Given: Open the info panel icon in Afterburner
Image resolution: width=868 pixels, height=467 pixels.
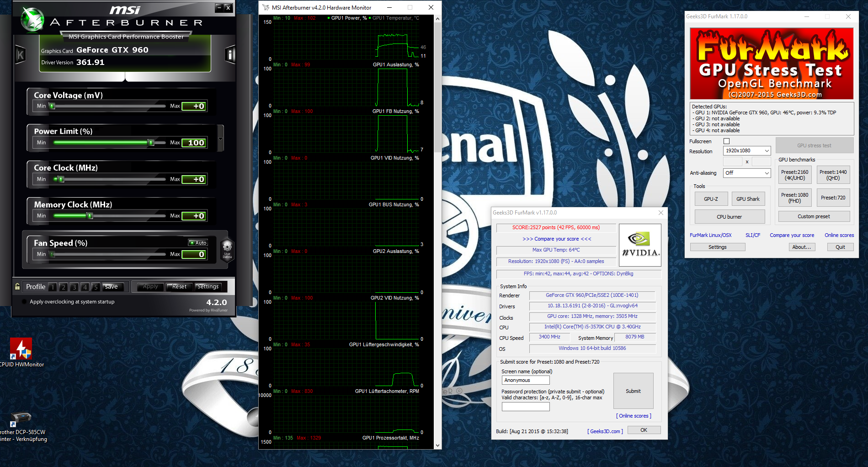Looking at the screenshot, I should pos(230,55).
